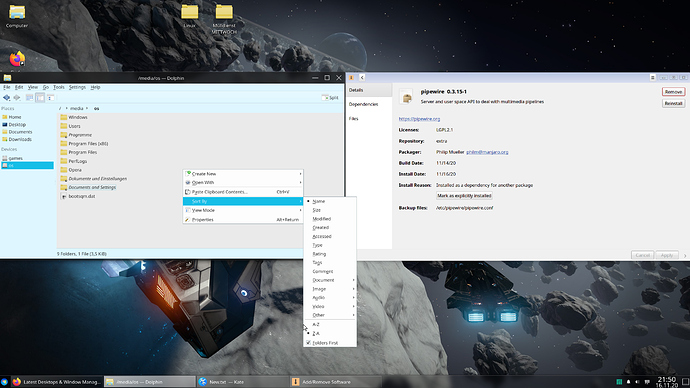Open the Users folder
Viewport: 690px width, 388px height.
70,126
